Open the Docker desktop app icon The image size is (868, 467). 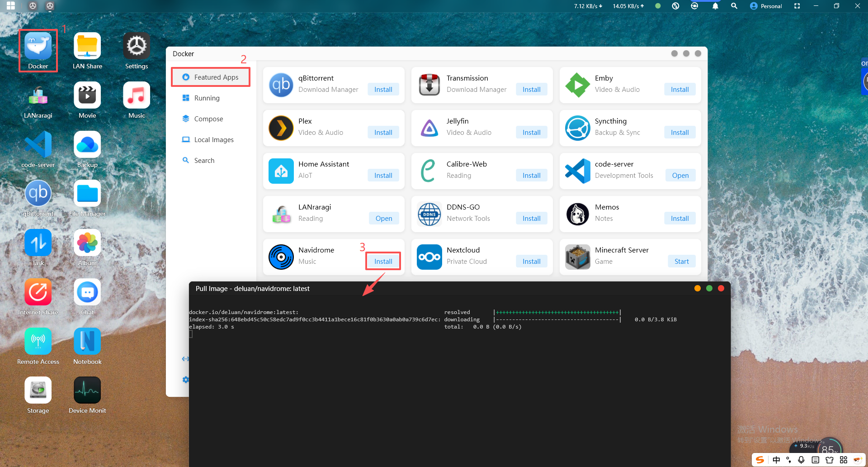[x=38, y=46]
